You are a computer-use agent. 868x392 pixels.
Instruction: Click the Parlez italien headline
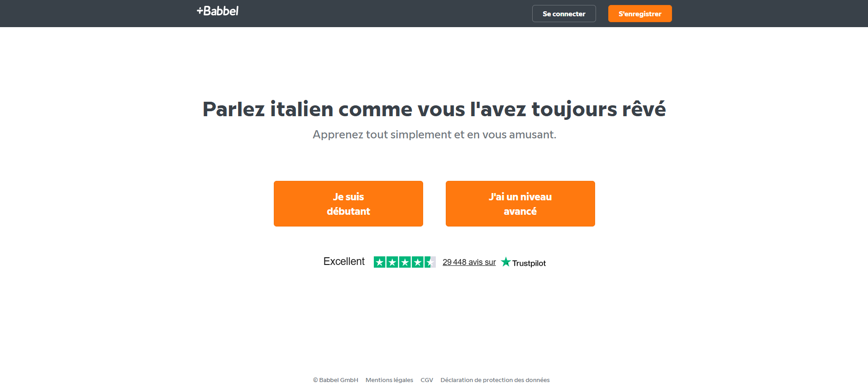(x=434, y=109)
